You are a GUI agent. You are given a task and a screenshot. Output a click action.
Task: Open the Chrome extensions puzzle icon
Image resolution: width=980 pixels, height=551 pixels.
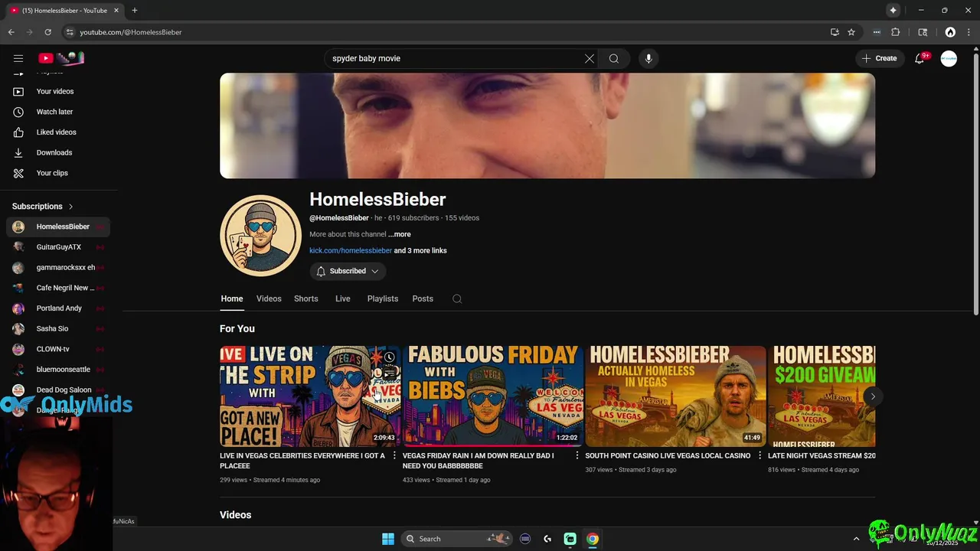click(x=896, y=32)
